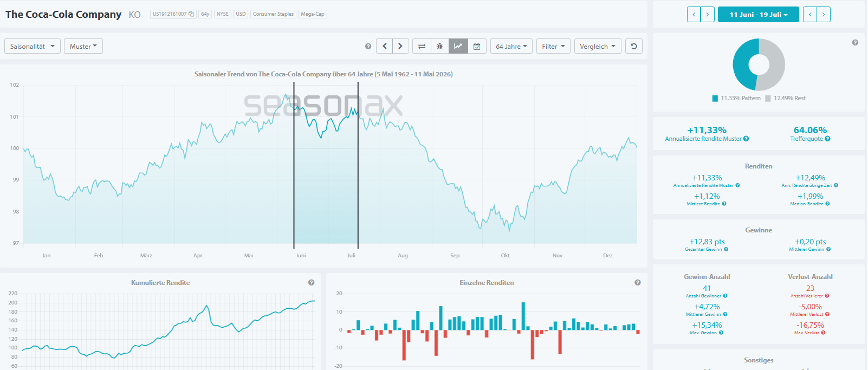Image resolution: width=868 pixels, height=370 pixels.
Task: Click the +12,83 pts Gesamter Gewinn value
Action: (707, 242)
